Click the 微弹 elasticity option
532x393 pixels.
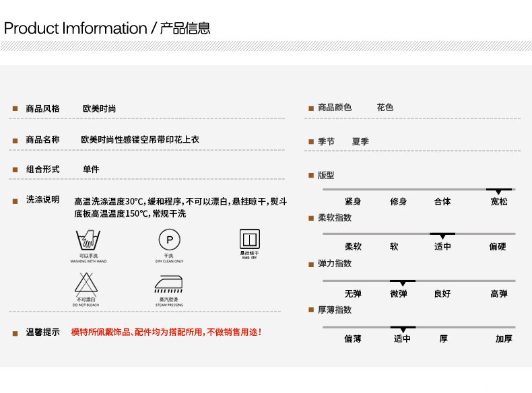pyautogui.click(x=399, y=293)
